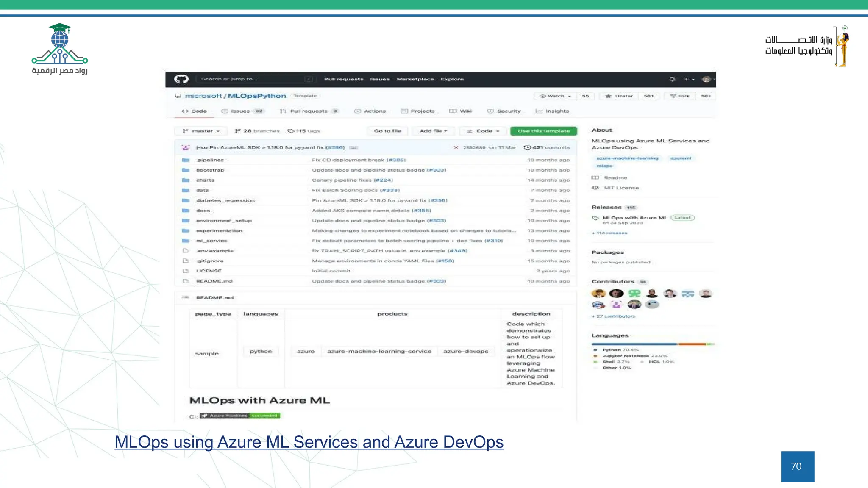Open the ml_service folder
Image resolution: width=868 pixels, height=488 pixels.
pyautogui.click(x=211, y=241)
